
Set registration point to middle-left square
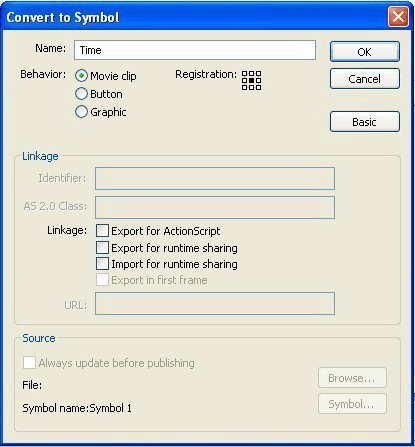(x=244, y=80)
